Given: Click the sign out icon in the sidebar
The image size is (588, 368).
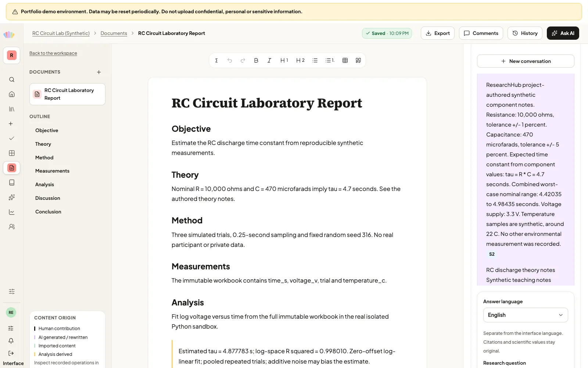Looking at the screenshot, I should pos(11,353).
